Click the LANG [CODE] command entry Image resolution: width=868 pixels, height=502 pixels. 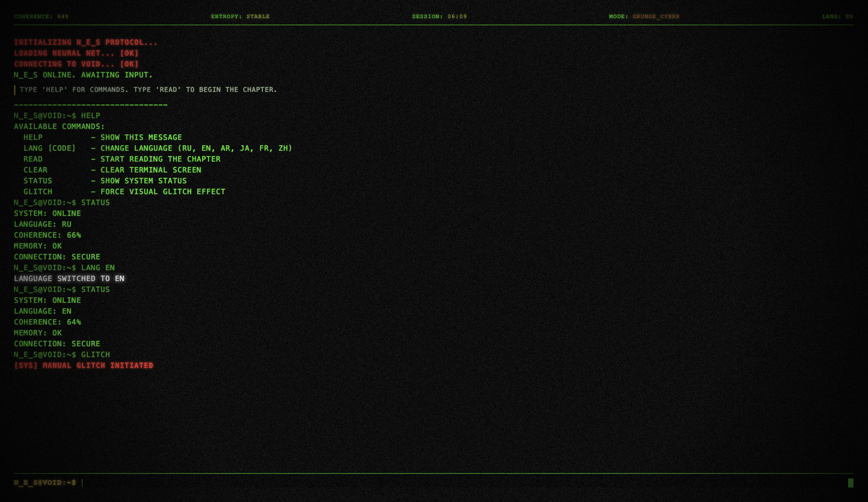coord(49,148)
